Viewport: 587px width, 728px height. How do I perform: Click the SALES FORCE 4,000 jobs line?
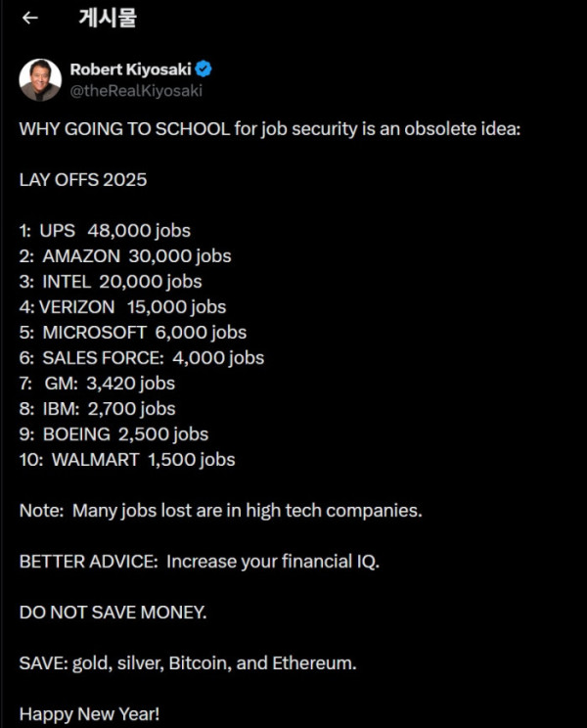click(x=142, y=358)
